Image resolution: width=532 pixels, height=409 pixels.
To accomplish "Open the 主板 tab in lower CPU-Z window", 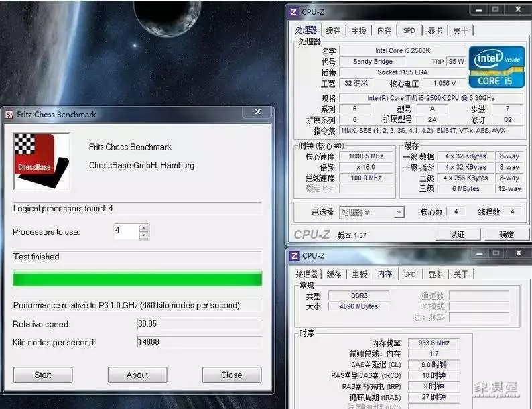I will click(x=359, y=274).
